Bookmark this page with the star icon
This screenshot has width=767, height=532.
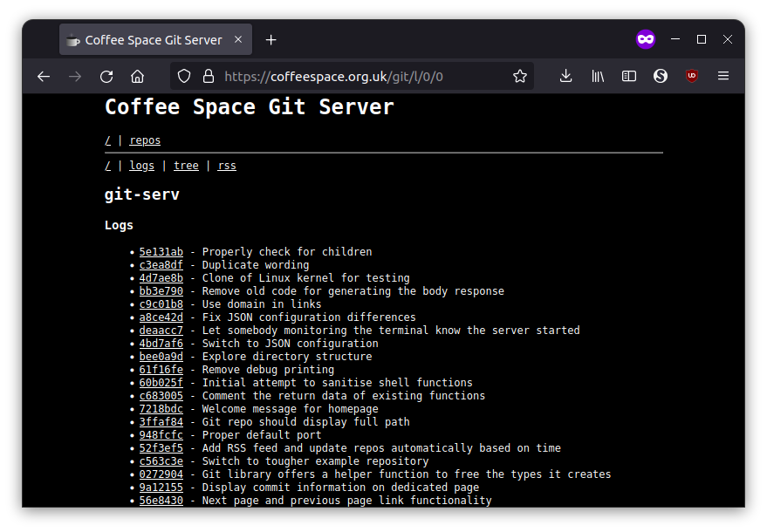click(x=520, y=76)
